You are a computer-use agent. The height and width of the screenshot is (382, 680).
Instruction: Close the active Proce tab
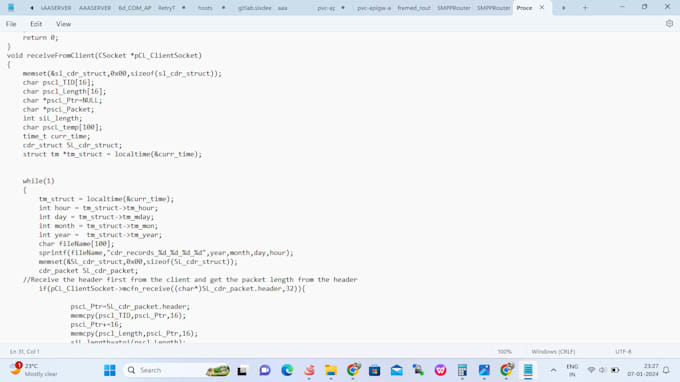pyautogui.click(x=542, y=7)
